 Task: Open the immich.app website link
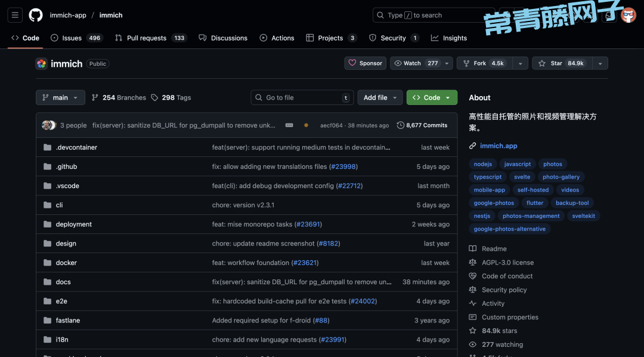(x=499, y=146)
